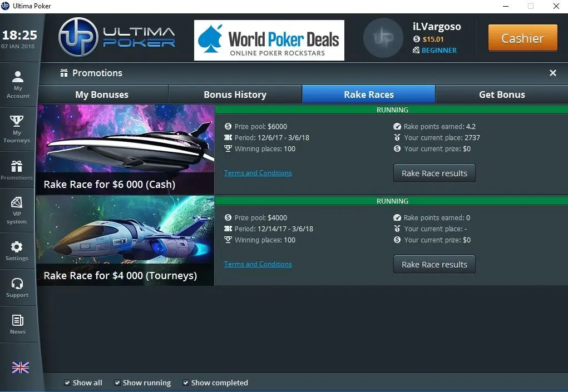Open Terms and Conditions for the $4000 tourney race
Viewport: 568px width, 392px height.
click(x=258, y=264)
